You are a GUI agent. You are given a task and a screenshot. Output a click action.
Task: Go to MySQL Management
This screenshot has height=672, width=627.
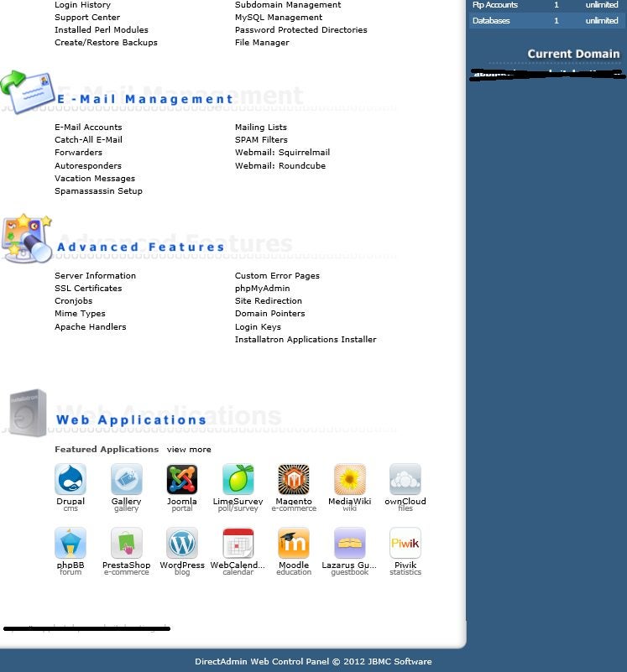pyautogui.click(x=279, y=17)
